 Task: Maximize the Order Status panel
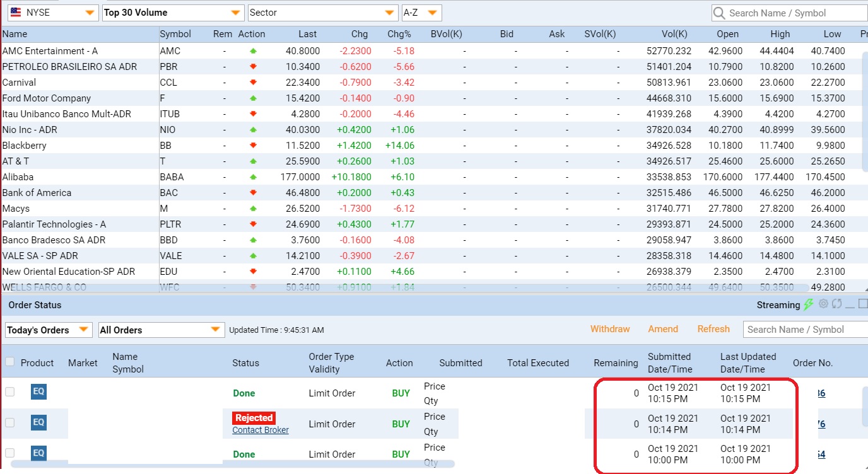(x=864, y=304)
